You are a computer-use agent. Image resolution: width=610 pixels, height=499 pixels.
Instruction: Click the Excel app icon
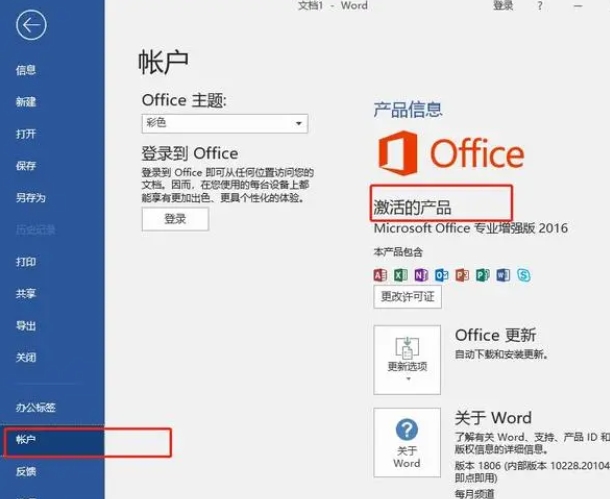click(401, 275)
